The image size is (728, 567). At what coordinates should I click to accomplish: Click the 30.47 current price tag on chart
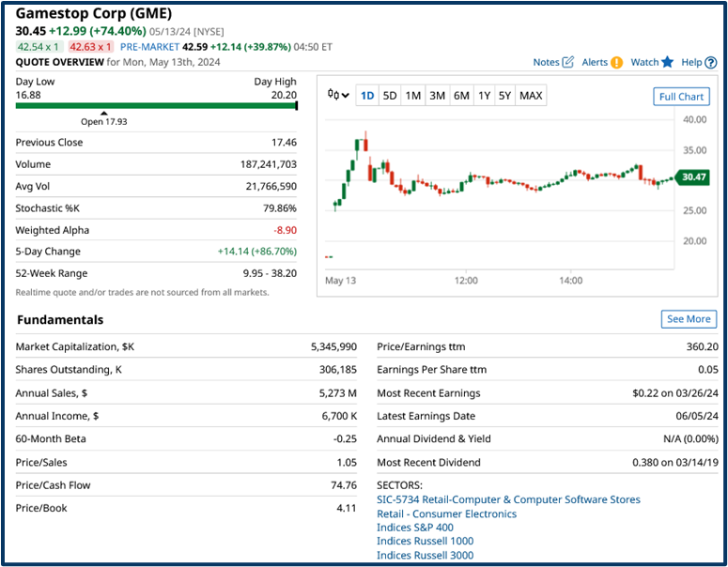693,176
